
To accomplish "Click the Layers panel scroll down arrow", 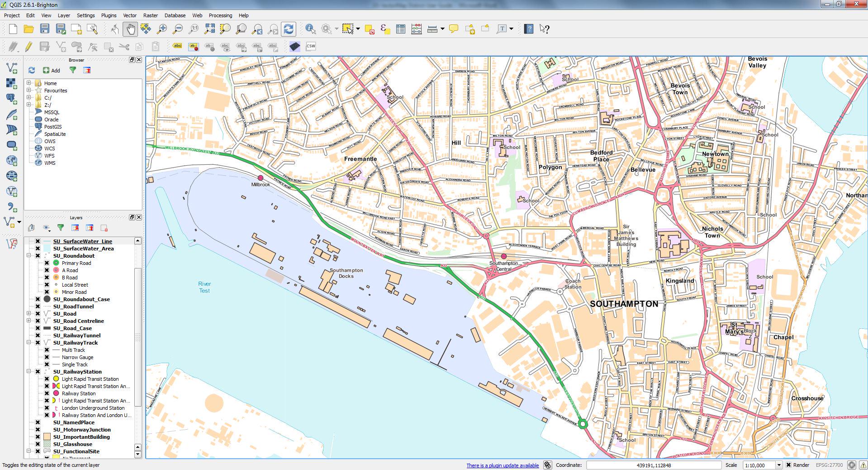I will point(138,454).
